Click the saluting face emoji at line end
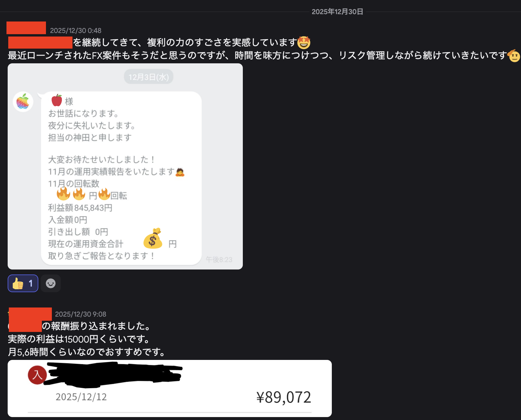The image size is (521, 420). tap(514, 55)
